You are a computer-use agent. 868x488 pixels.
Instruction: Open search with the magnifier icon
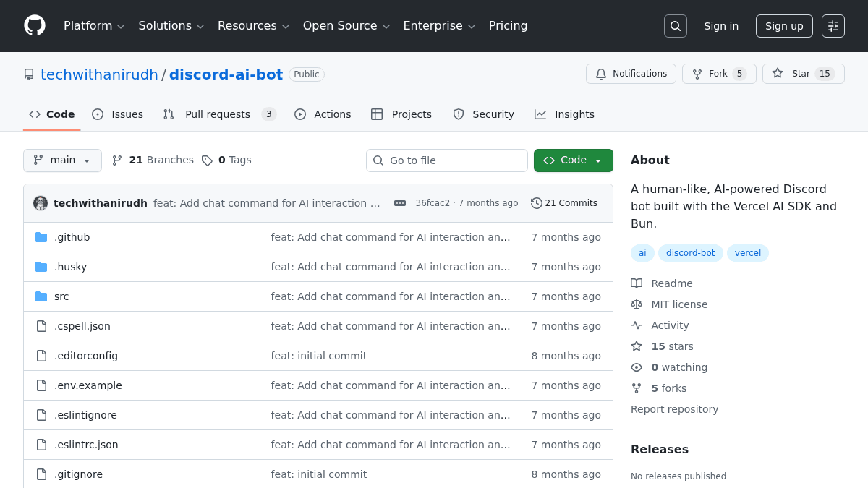click(676, 26)
